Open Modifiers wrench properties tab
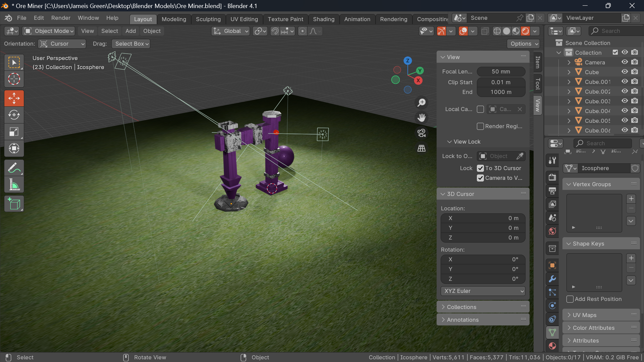The height and width of the screenshot is (362, 644). click(552, 279)
